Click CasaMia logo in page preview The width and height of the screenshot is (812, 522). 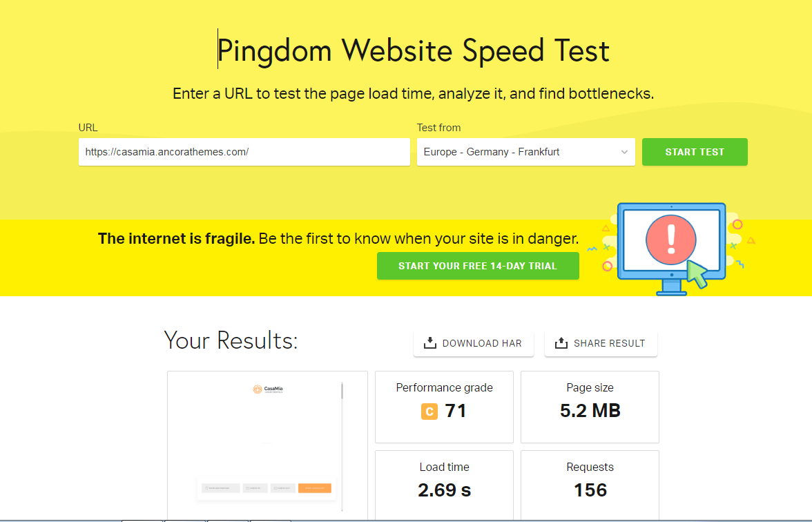coord(268,389)
